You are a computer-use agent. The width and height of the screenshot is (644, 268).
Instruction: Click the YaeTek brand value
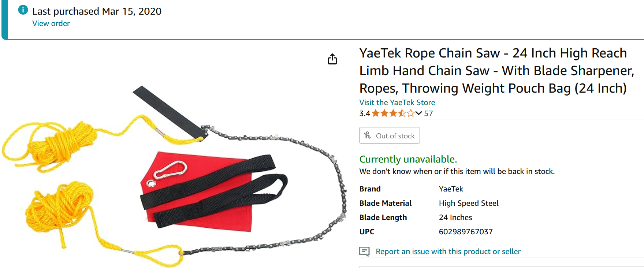[x=451, y=189]
